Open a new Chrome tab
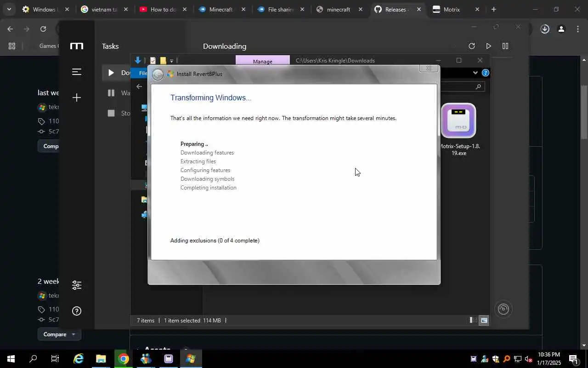The width and height of the screenshot is (588, 368). coord(493,9)
